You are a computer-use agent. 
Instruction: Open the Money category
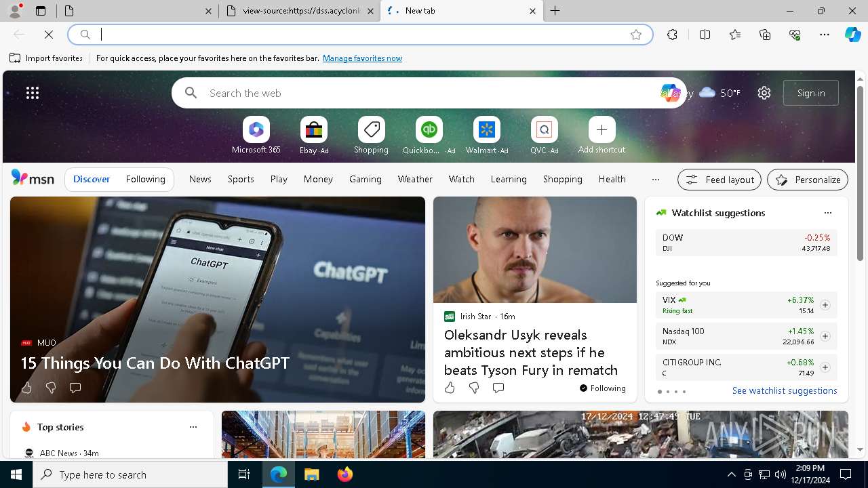(x=318, y=179)
